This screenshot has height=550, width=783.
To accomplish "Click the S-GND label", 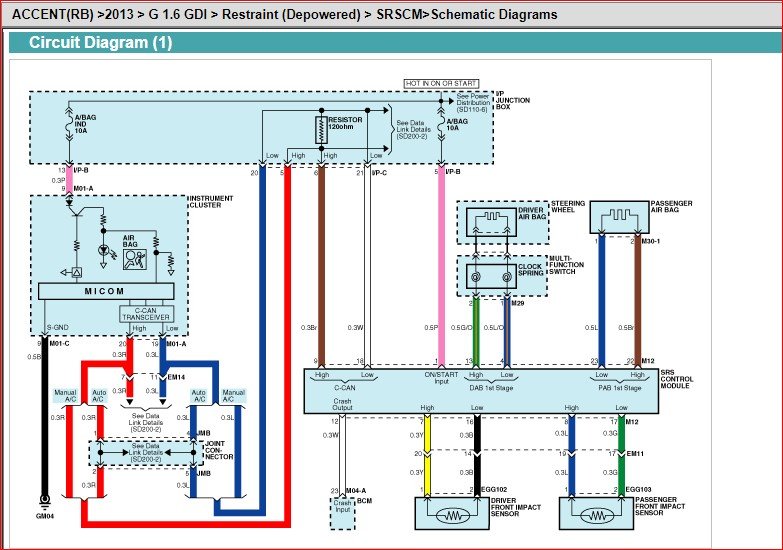I will (x=57, y=328).
